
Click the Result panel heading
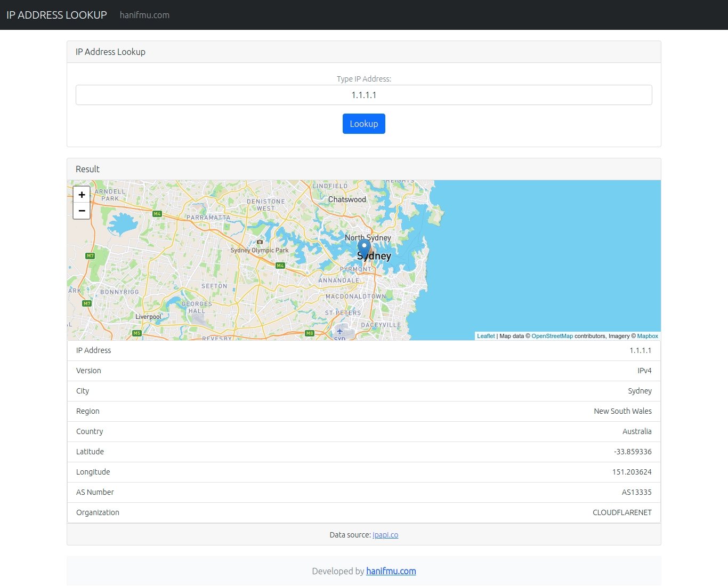coord(87,169)
